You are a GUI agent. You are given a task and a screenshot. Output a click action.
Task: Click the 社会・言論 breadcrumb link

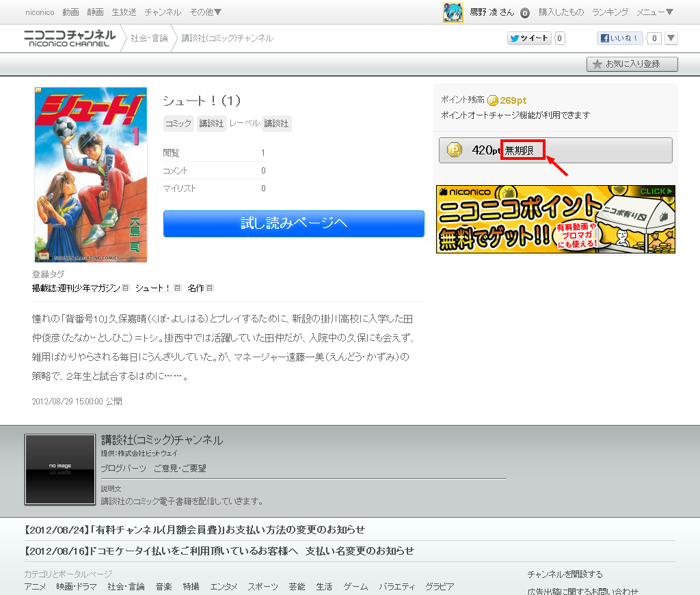pyautogui.click(x=149, y=38)
